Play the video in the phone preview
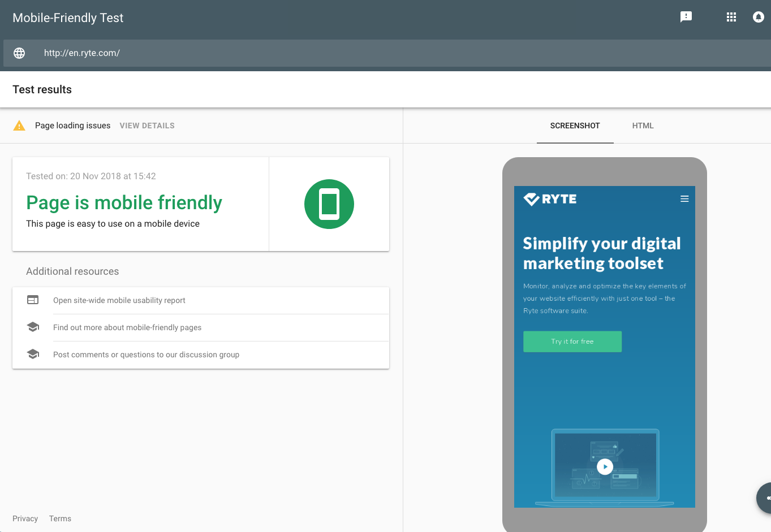 pyautogui.click(x=605, y=466)
